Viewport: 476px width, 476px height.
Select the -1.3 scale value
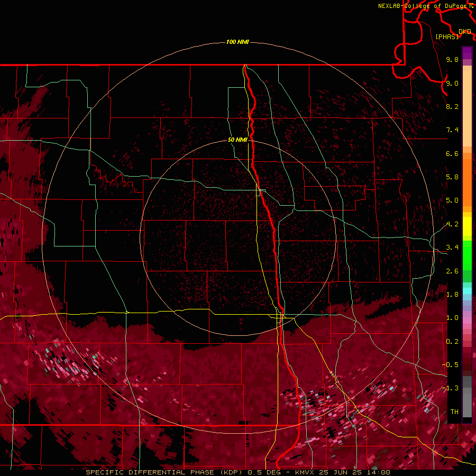tap(450, 388)
